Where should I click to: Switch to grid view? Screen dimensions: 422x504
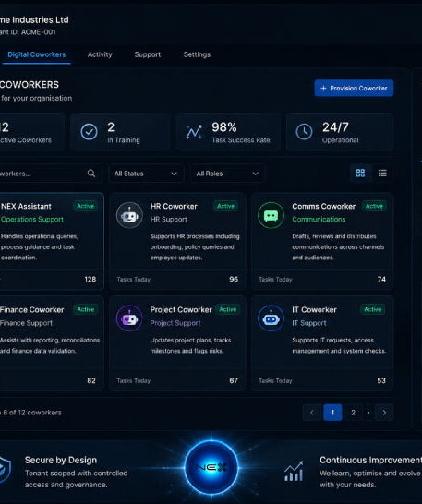click(360, 174)
